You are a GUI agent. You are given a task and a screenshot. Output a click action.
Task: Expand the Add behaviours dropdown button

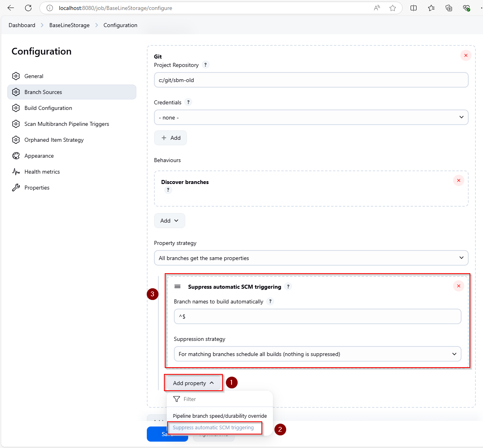tap(169, 221)
